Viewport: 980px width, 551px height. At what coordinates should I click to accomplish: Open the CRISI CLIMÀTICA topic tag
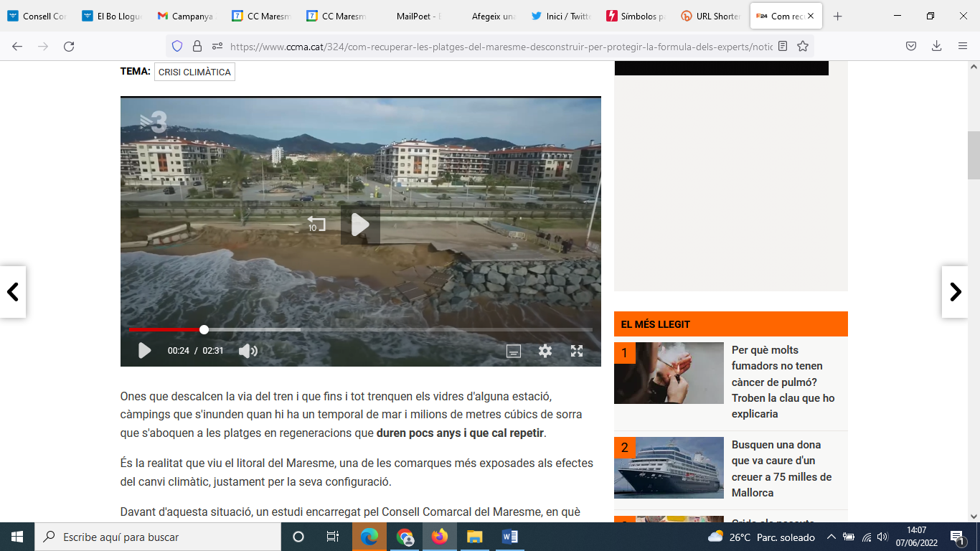pos(194,72)
